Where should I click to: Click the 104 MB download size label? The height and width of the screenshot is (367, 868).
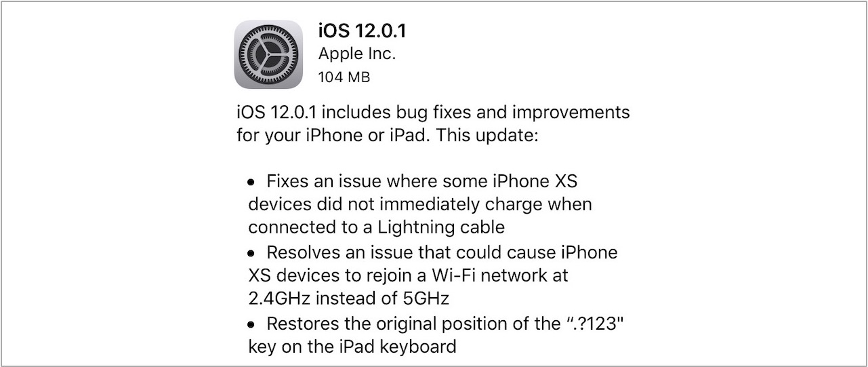pyautogui.click(x=344, y=77)
